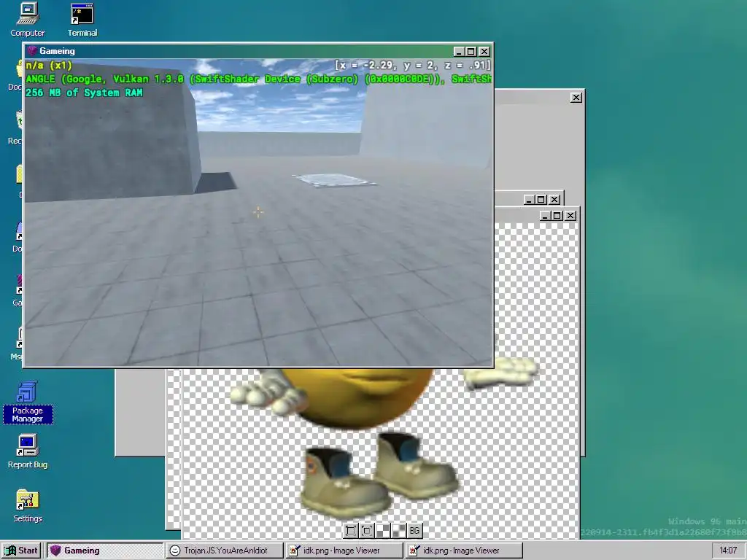Close the gray window behind Gameing

pyautogui.click(x=576, y=98)
